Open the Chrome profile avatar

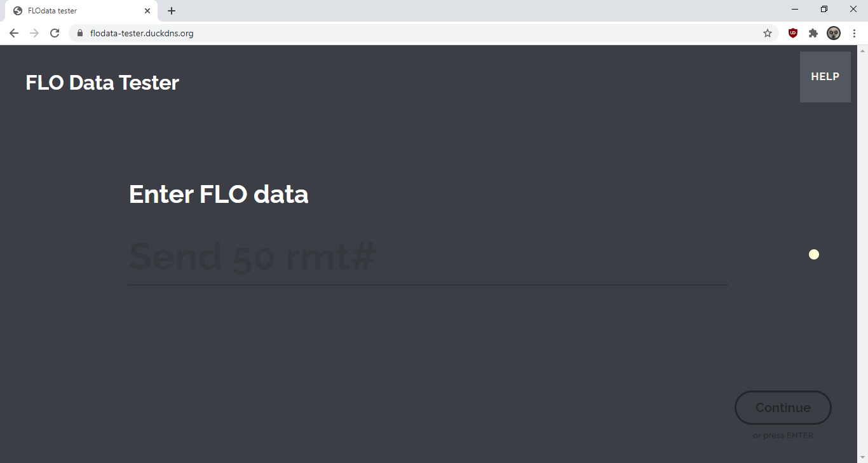[834, 33]
